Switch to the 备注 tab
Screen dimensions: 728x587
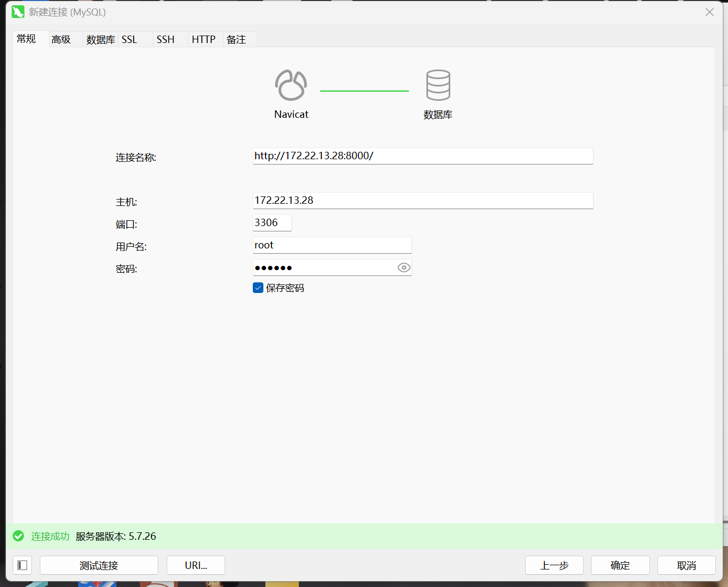click(x=236, y=39)
